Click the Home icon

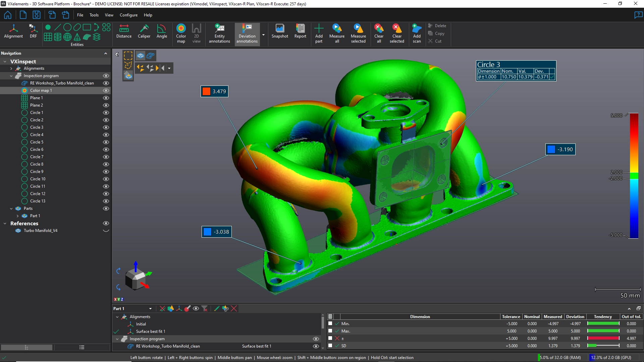pyautogui.click(x=8, y=15)
